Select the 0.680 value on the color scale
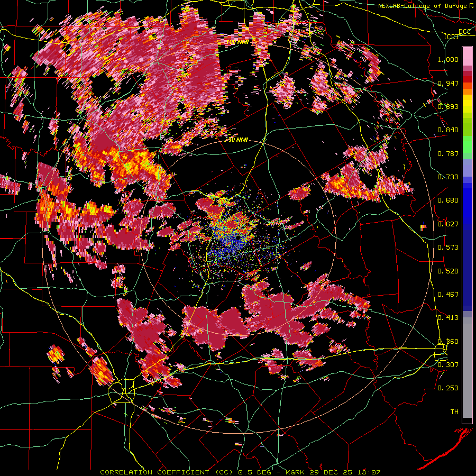476x476 pixels. tap(448, 200)
